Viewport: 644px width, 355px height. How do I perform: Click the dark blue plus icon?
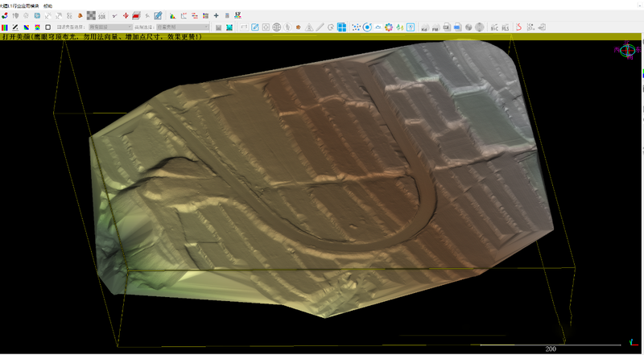click(x=216, y=15)
